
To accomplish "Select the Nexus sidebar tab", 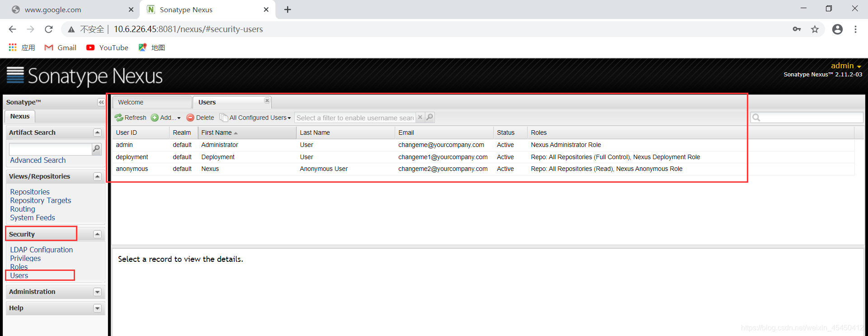I will click(20, 116).
